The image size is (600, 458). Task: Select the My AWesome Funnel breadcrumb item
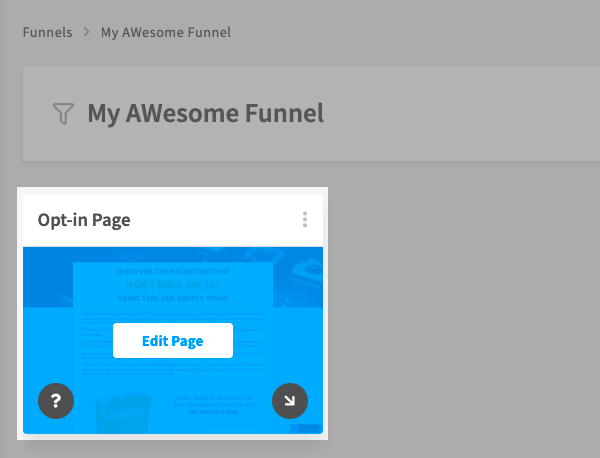166,32
